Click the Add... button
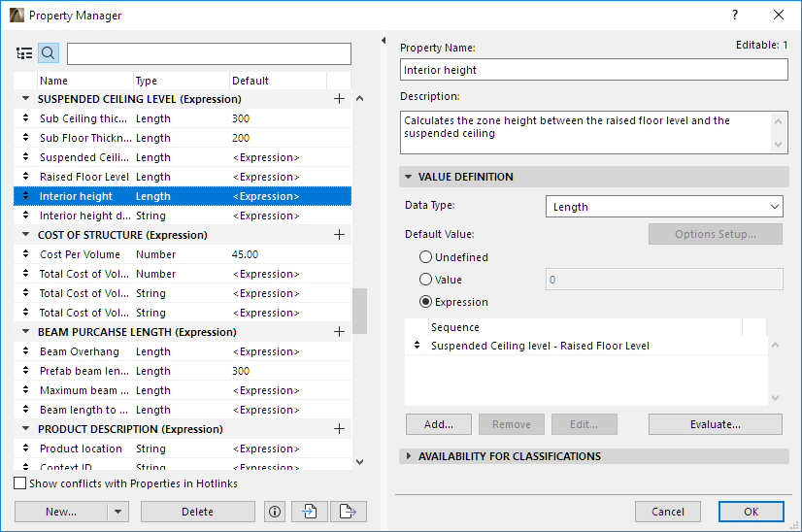This screenshot has height=532, width=802. (x=438, y=424)
